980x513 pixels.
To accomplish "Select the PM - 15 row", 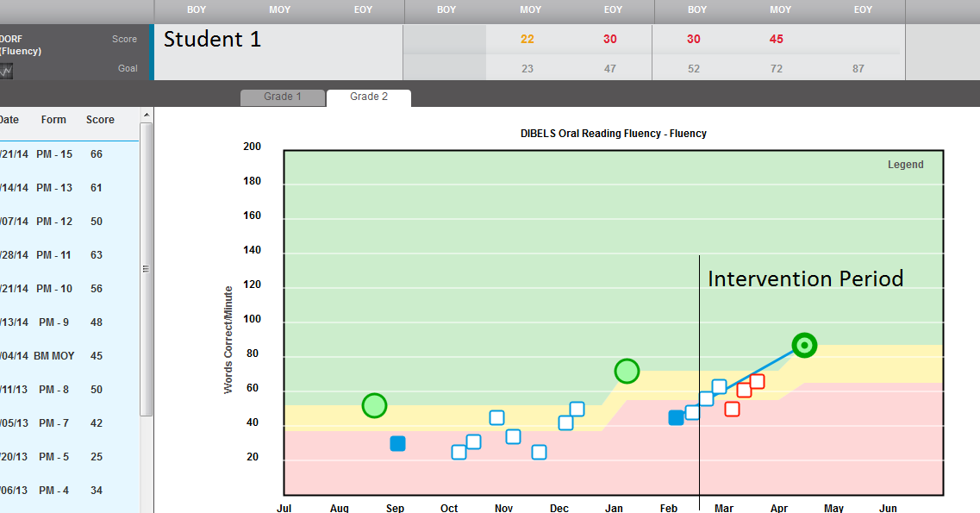I will [54, 154].
